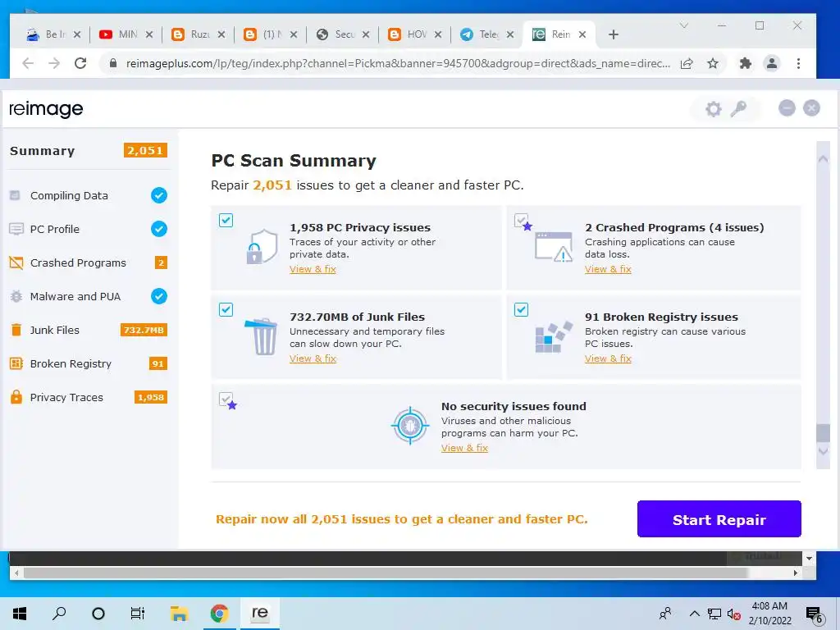Toggle the security issues checkbox
840x630 pixels.
click(x=226, y=399)
